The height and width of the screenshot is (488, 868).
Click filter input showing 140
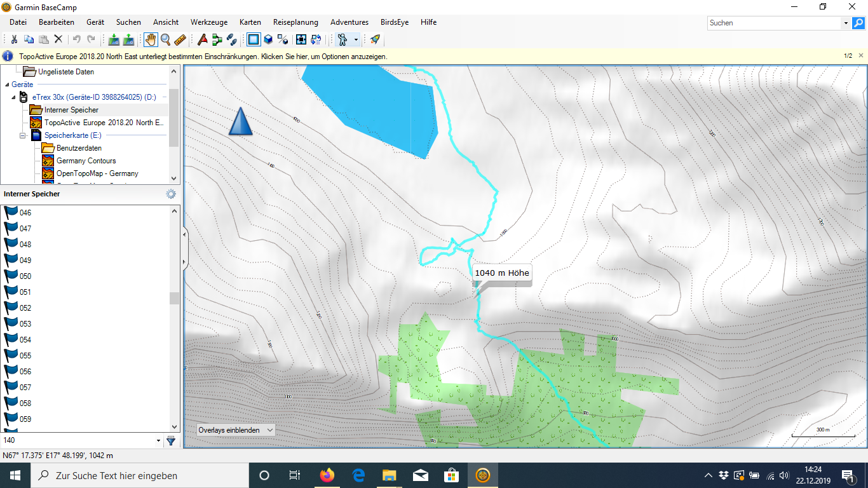[78, 440]
